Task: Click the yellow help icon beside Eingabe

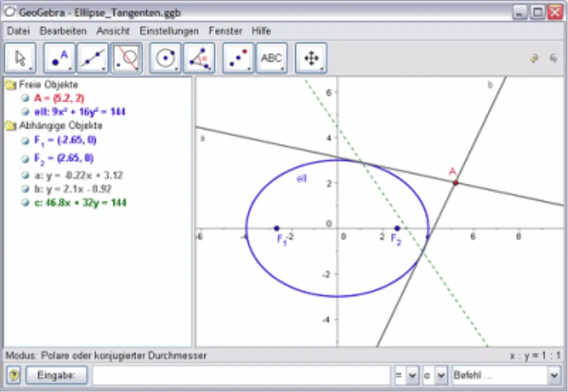Action: pos(15,375)
